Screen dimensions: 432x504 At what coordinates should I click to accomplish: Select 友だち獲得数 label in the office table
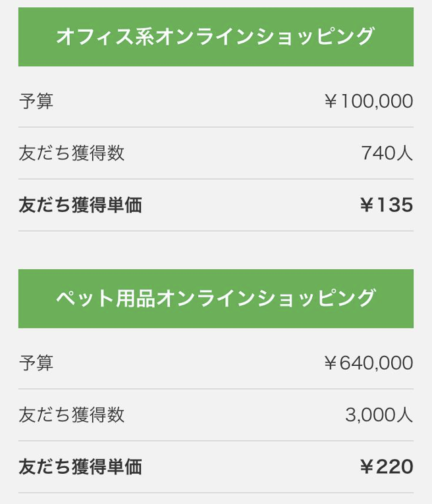tap(72, 153)
